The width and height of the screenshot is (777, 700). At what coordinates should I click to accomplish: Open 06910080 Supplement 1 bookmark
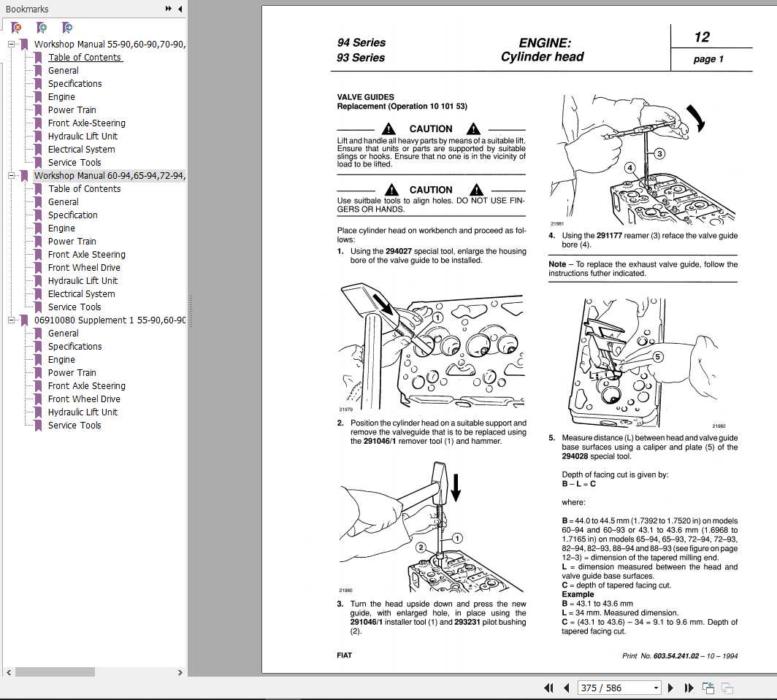tap(110, 320)
